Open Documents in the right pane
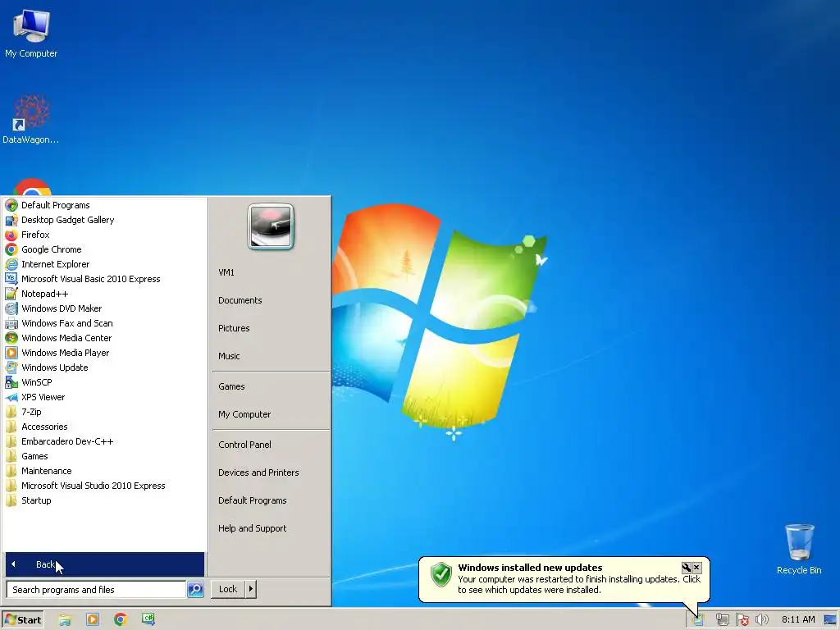The height and width of the screenshot is (630, 840). tap(240, 300)
